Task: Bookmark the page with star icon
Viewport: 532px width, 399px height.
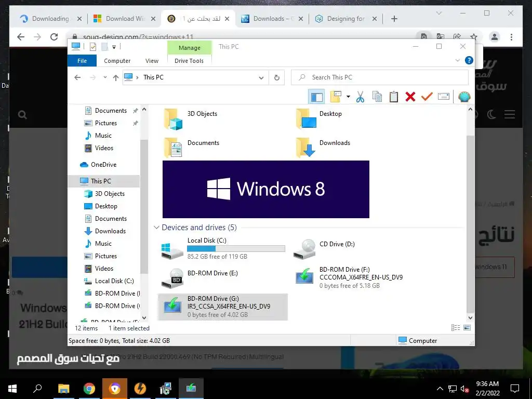Action: 474,37
